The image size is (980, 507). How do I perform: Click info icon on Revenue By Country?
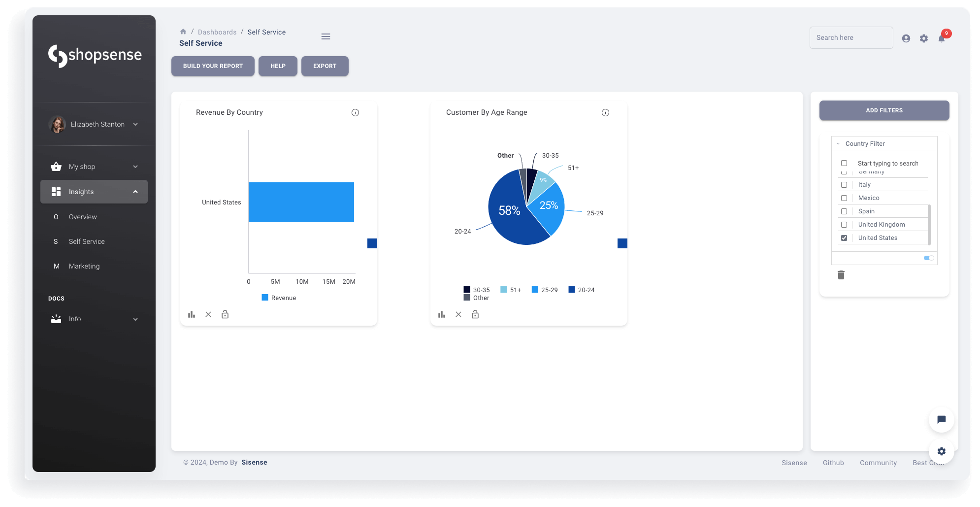[x=355, y=113]
